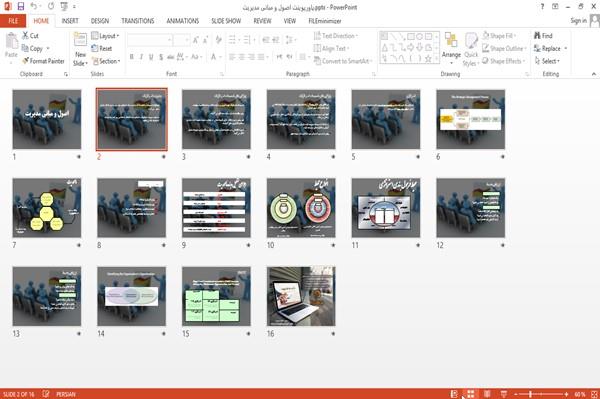Switch to Normal view in status bar

[454, 394]
